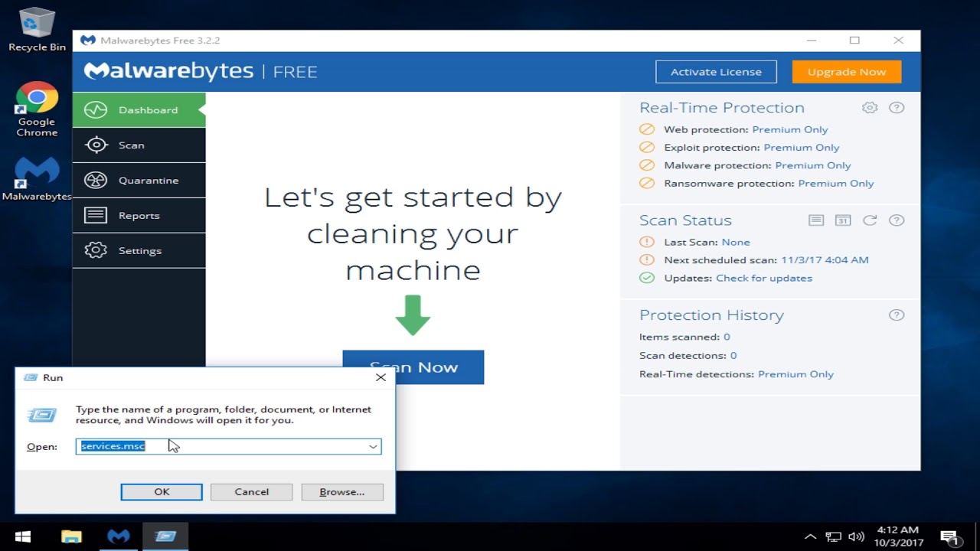Click disabled icon beside Malware protection
The image size is (980, 551).
(x=647, y=165)
